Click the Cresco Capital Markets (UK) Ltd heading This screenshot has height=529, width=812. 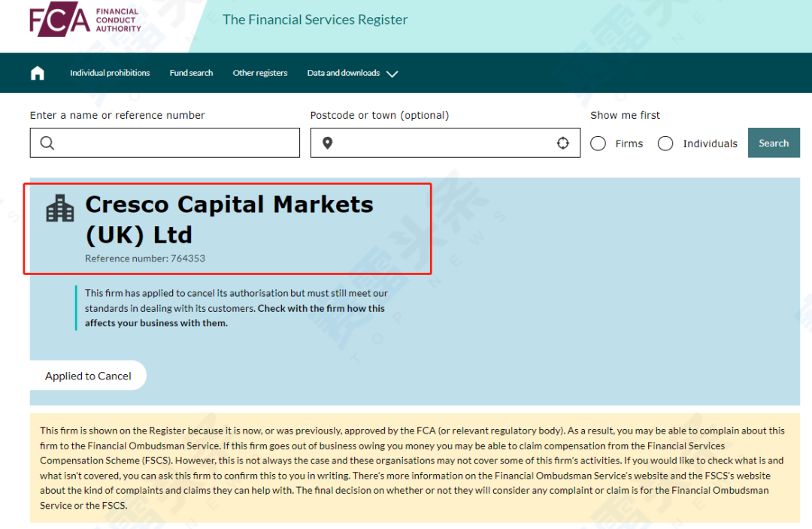click(229, 219)
